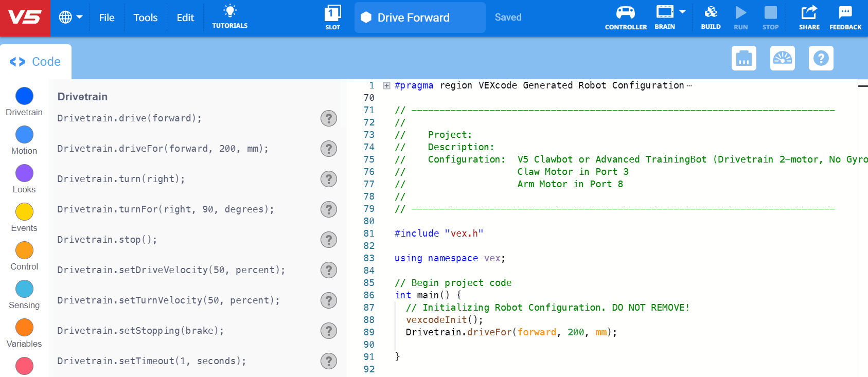Open the dashboard gauge monitor icon
The width and height of the screenshot is (868, 377).
pyautogui.click(x=782, y=58)
